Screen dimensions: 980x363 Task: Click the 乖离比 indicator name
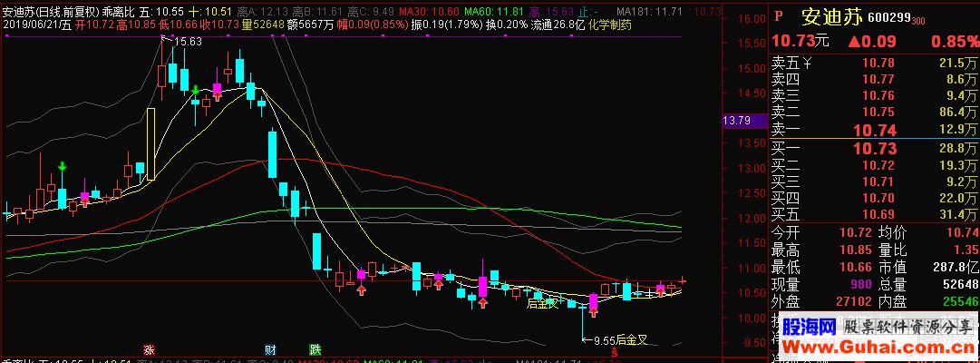118,11
